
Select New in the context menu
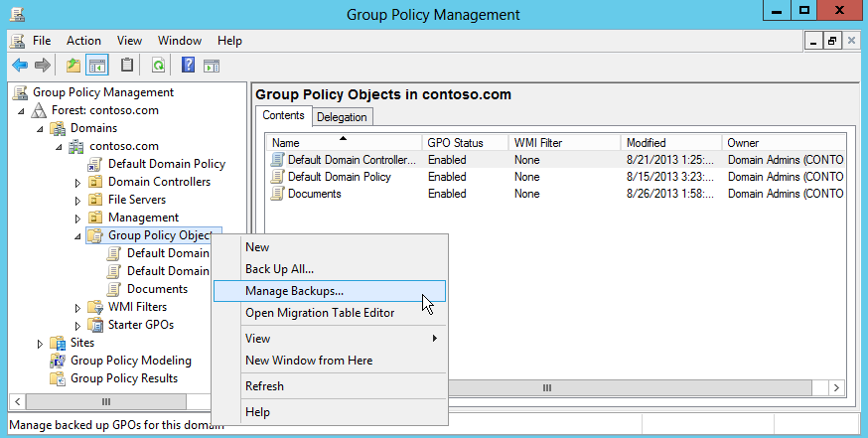click(330, 247)
